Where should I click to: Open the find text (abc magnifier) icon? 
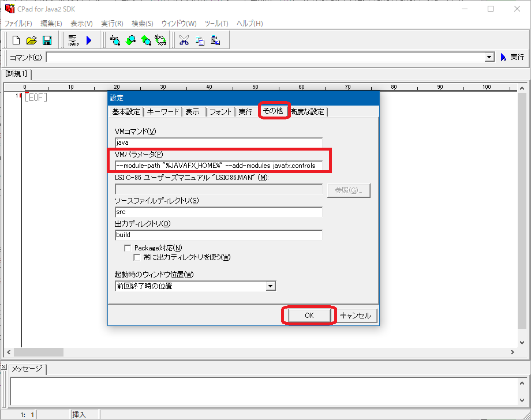115,40
